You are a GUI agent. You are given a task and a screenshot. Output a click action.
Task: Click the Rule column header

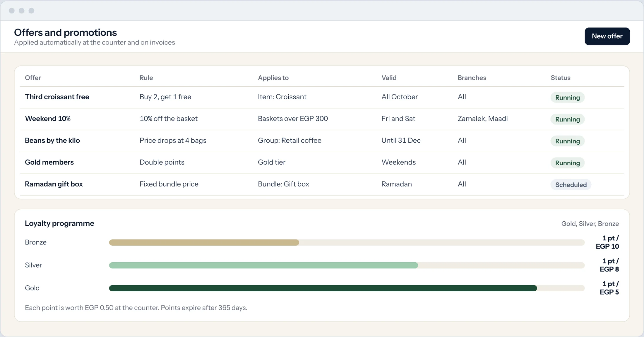tap(146, 78)
